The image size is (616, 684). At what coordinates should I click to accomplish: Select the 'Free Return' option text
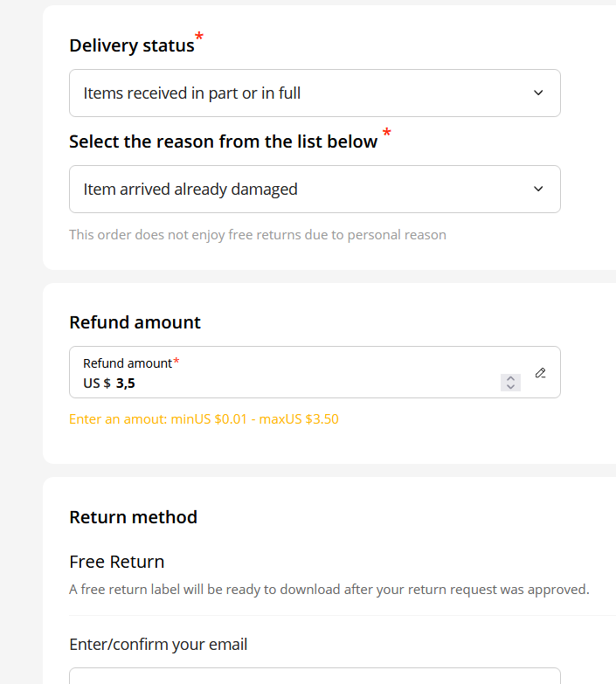(116, 562)
